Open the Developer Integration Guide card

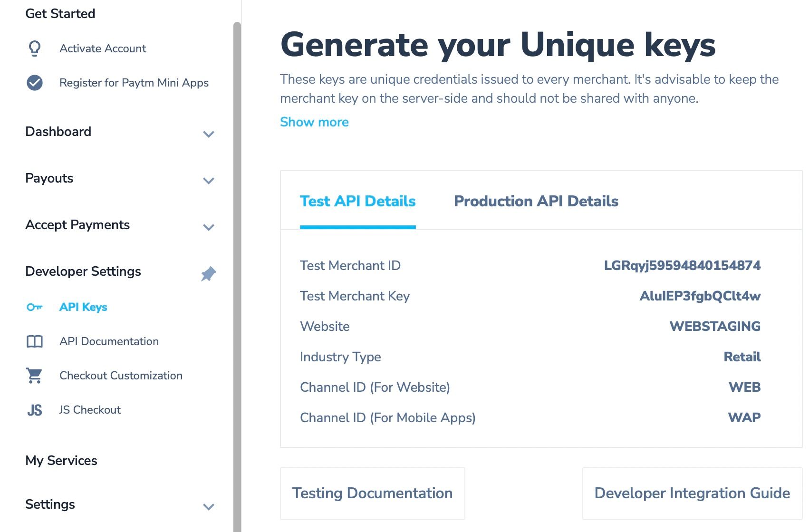click(693, 493)
